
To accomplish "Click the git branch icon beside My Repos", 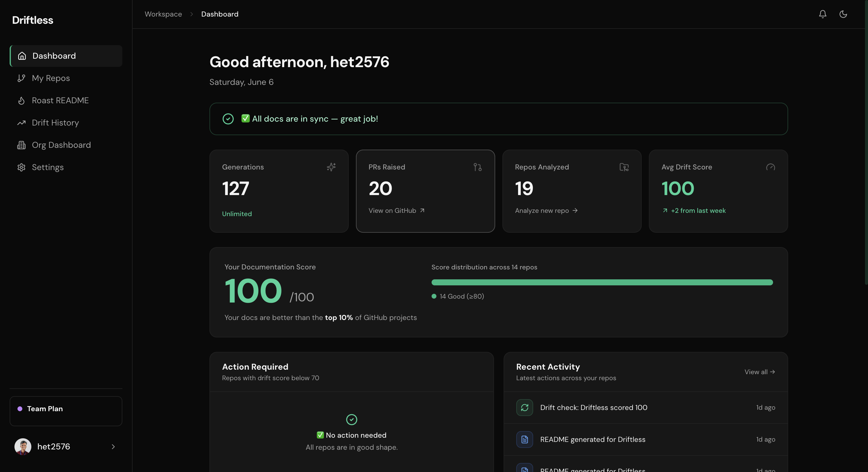I will coord(22,78).
